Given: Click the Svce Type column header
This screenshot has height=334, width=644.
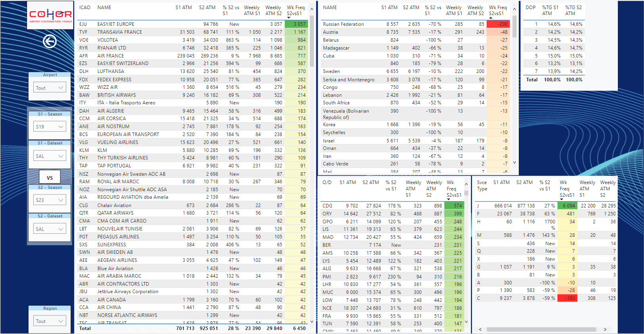Looking at the screenshot, I should [482, 186].
